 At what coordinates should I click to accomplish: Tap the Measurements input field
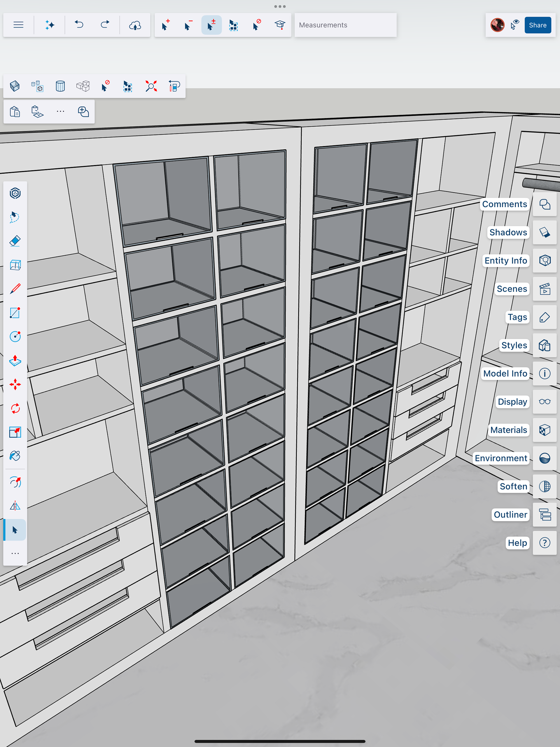coord(345,25)
